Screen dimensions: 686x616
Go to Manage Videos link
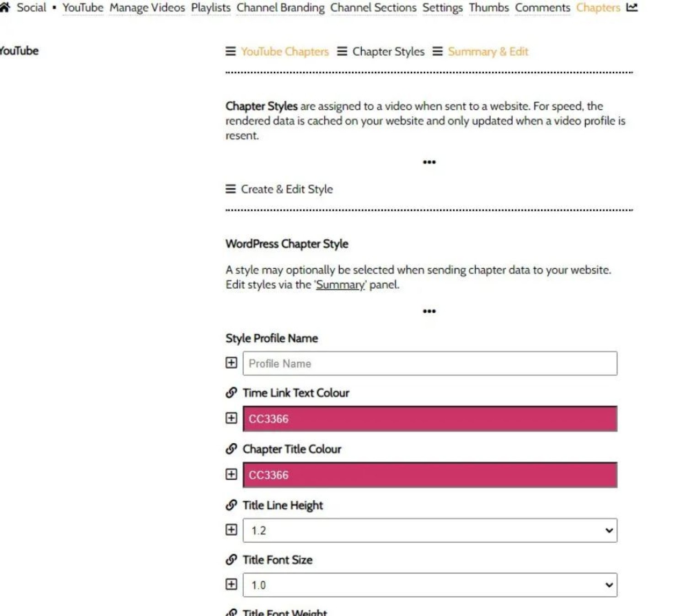[147, 8]
